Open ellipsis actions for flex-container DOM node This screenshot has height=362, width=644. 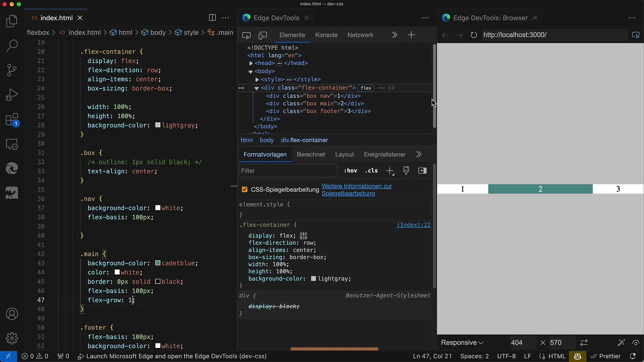[241, 88]
